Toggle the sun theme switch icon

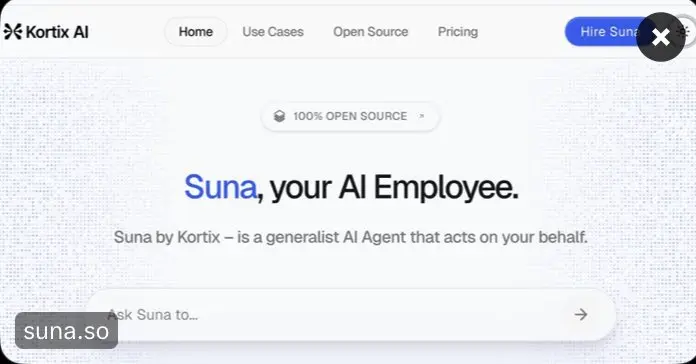pyautogui.click(x=687, y=32)
